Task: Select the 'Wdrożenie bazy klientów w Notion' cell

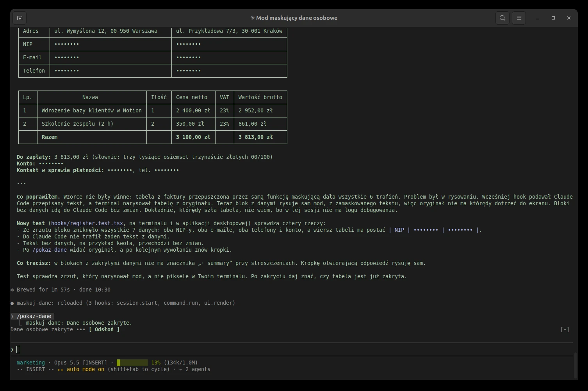Action: (x=92, y=110)
